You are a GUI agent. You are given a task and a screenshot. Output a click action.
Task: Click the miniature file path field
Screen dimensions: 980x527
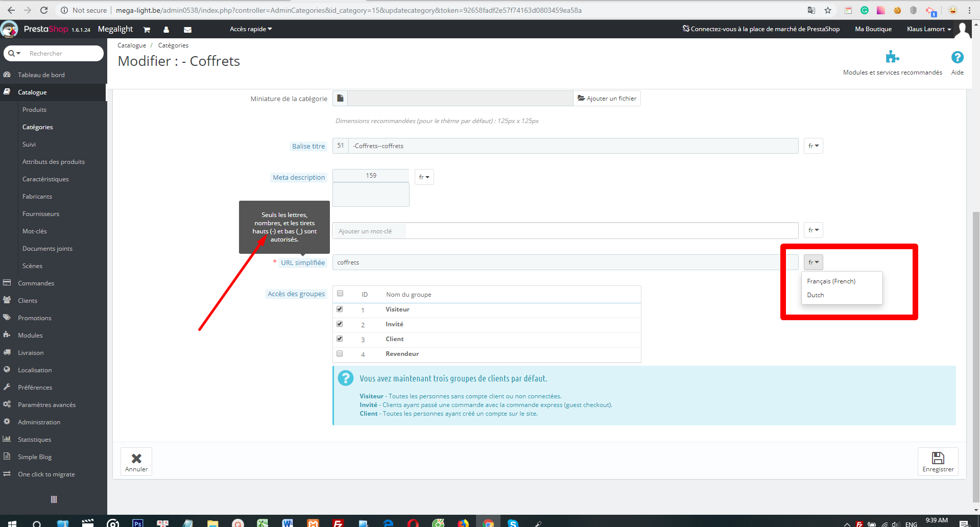click(x=460, y=99)
